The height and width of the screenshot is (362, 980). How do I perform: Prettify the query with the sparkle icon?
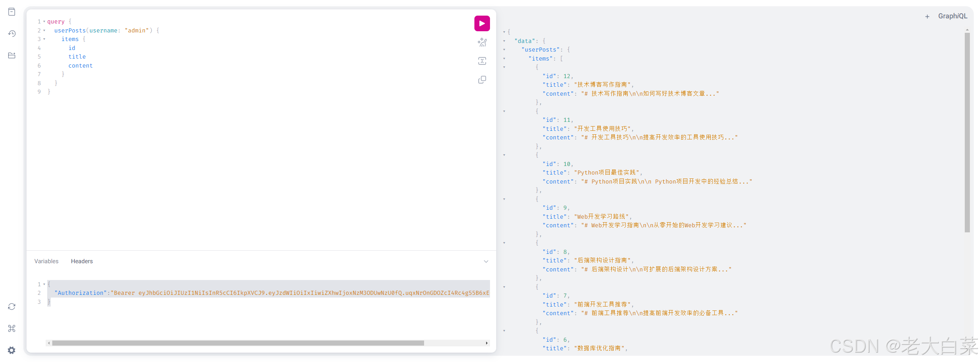click(x=482, y=42)
